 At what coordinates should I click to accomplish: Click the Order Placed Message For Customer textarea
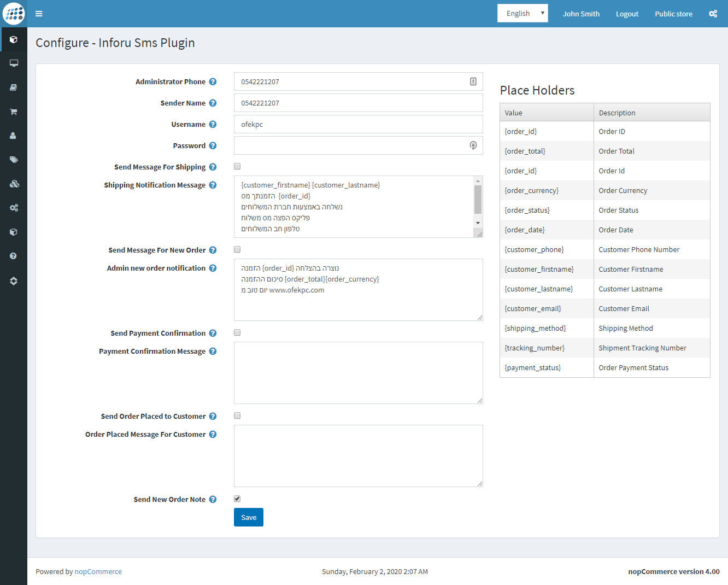pyautogui.click(x=359, y=456)
